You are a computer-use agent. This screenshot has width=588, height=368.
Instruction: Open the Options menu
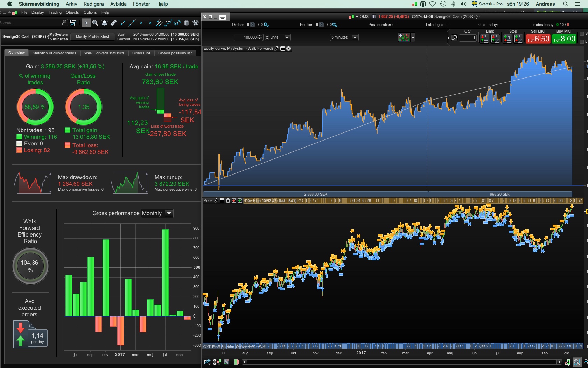(x=90, y=13)
